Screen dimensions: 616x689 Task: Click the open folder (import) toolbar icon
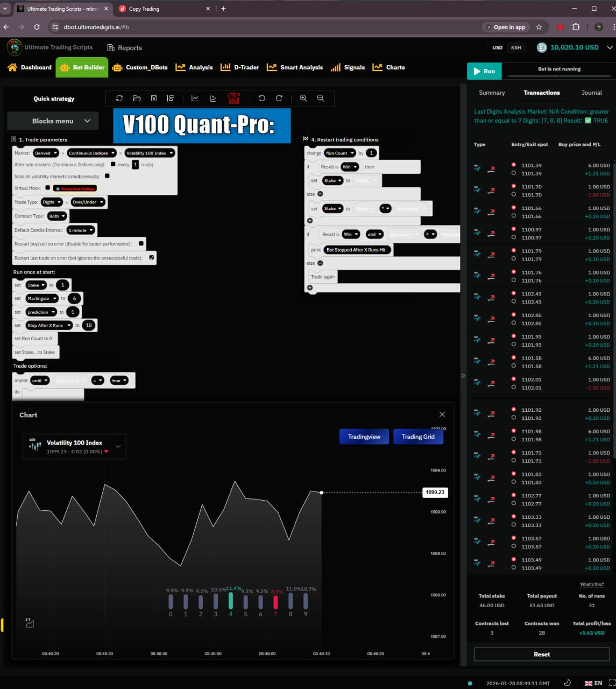pyautogui.click(x=137, y=98)
